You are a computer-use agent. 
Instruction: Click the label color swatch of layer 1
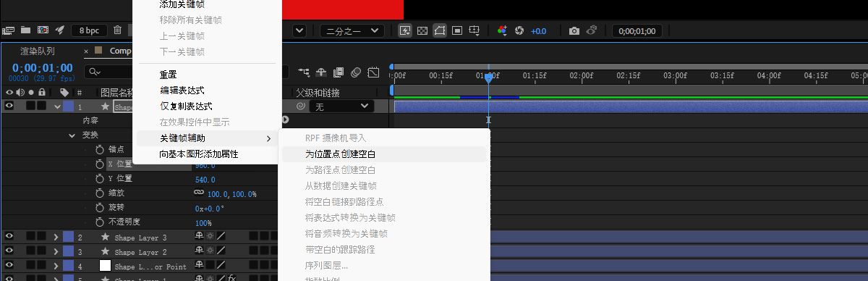[x=68, y=106]
